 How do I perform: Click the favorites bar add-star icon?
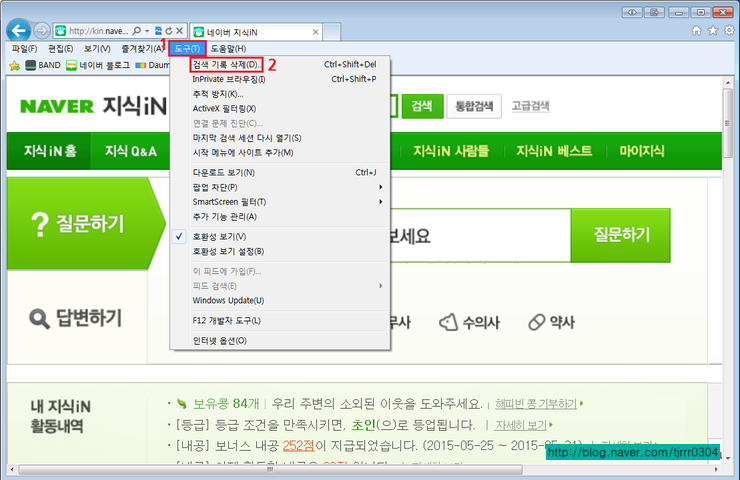point(15,65)
